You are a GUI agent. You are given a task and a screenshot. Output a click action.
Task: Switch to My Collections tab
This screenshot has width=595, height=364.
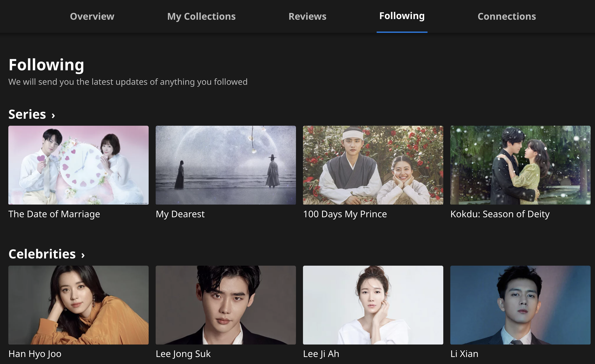[201, 16]
